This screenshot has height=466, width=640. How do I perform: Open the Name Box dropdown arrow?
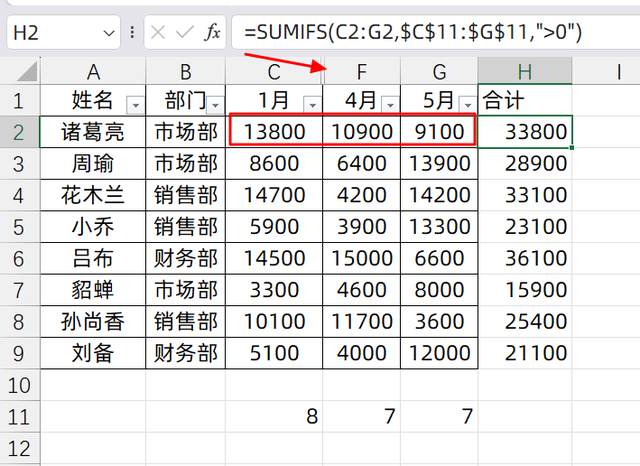[x=109, y=33]
